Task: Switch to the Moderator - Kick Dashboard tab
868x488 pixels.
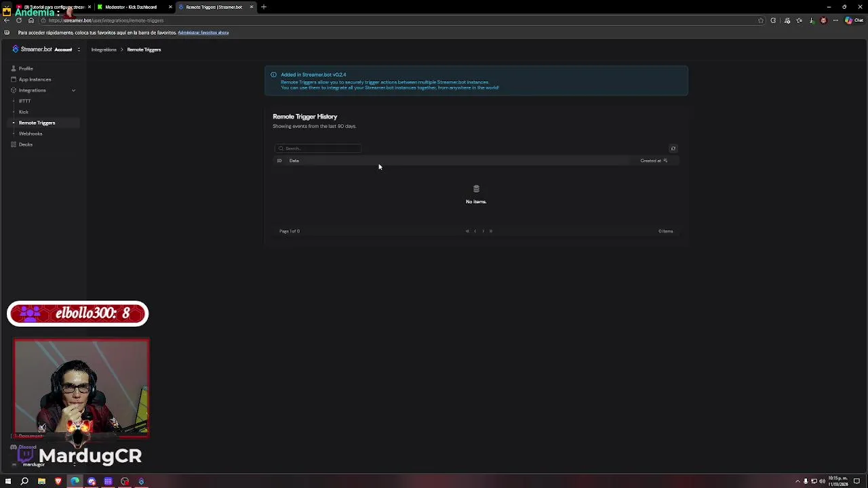Action: 134,7
